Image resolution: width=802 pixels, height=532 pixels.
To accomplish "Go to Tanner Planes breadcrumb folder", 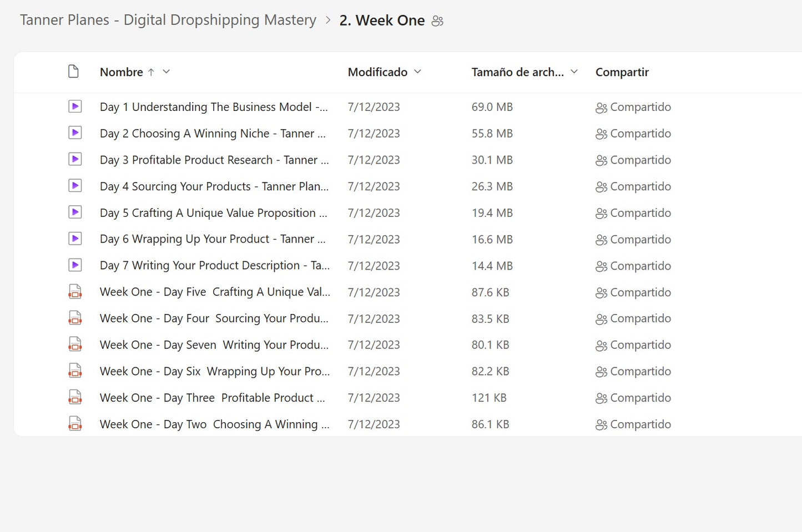I will (x=168, y=21).
